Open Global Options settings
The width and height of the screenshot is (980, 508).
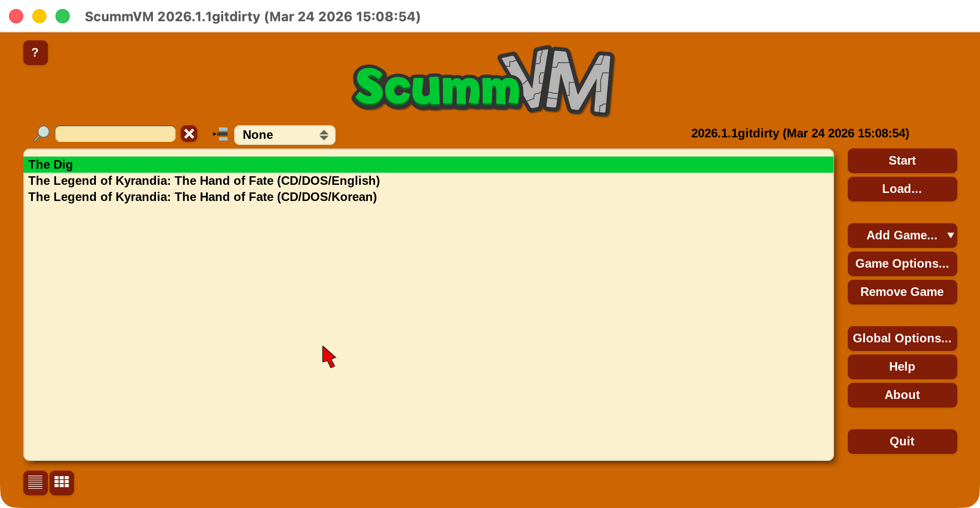902,338
